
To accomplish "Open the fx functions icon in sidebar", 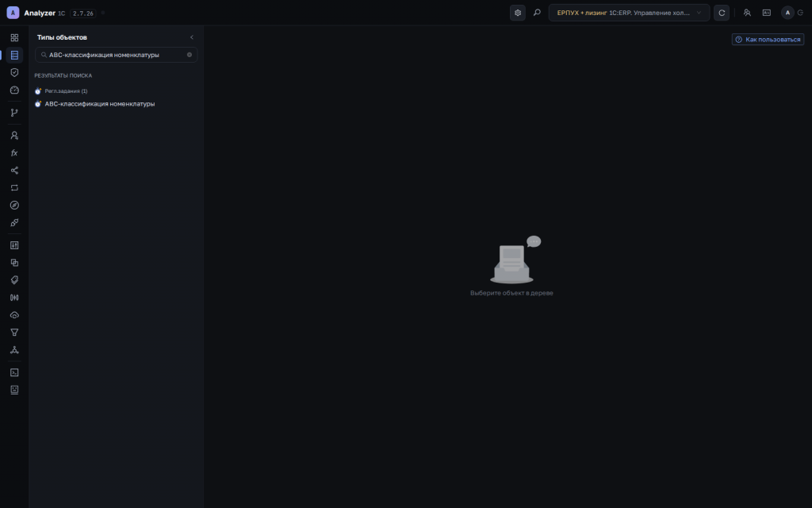I will pos(14,153).
